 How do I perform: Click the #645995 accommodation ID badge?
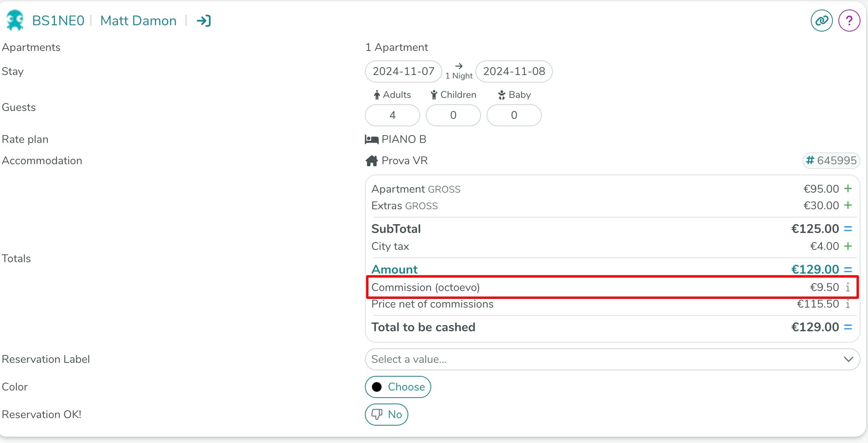pos(831,161)
